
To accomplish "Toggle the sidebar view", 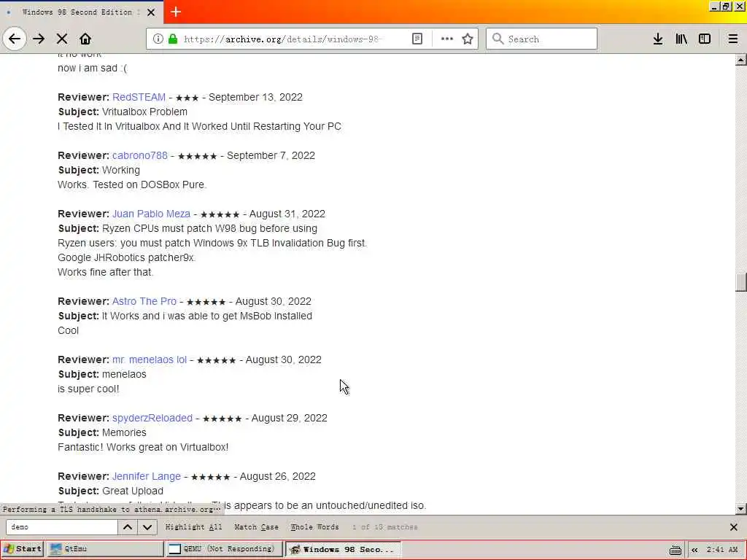I will [705, 39].
